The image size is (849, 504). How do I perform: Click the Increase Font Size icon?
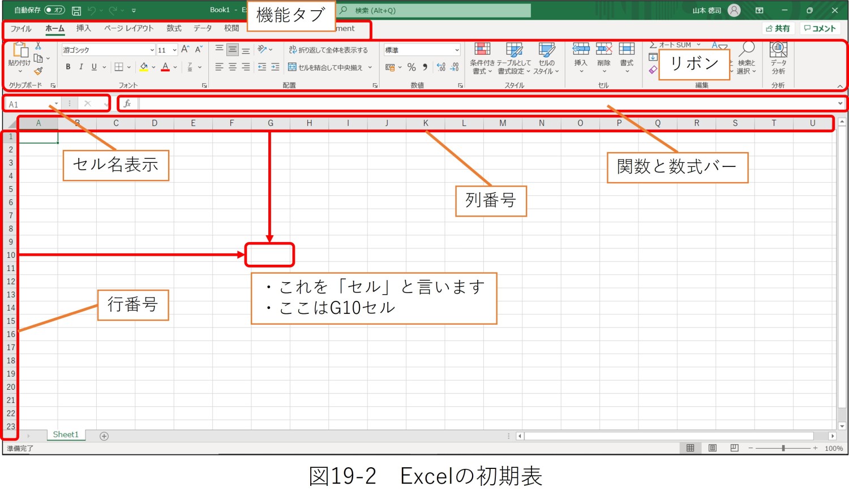pos(185,50)
